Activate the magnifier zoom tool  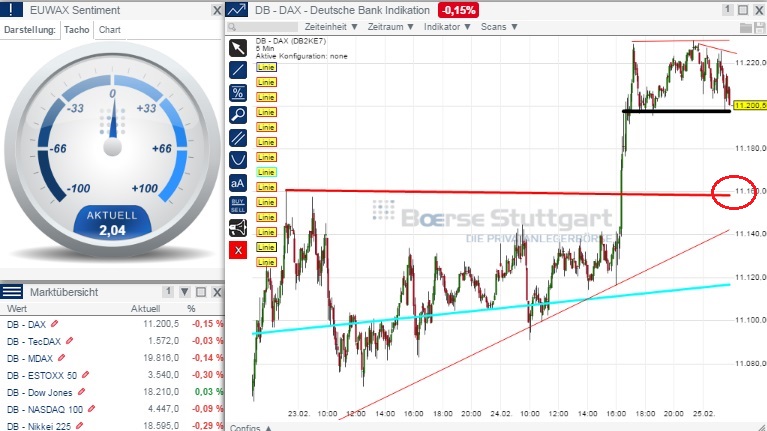238,115
